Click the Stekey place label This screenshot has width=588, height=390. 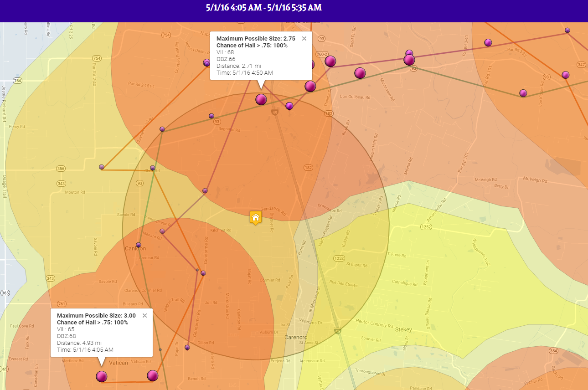click(x=403, y=329)
